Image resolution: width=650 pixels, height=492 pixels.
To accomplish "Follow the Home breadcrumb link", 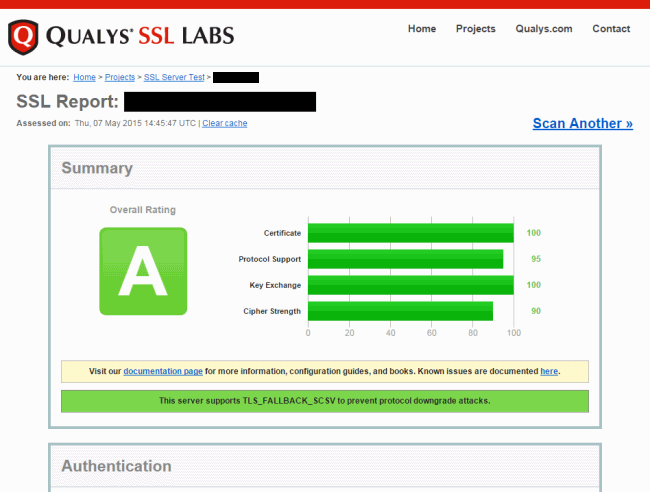I will [x=85, y=77].
